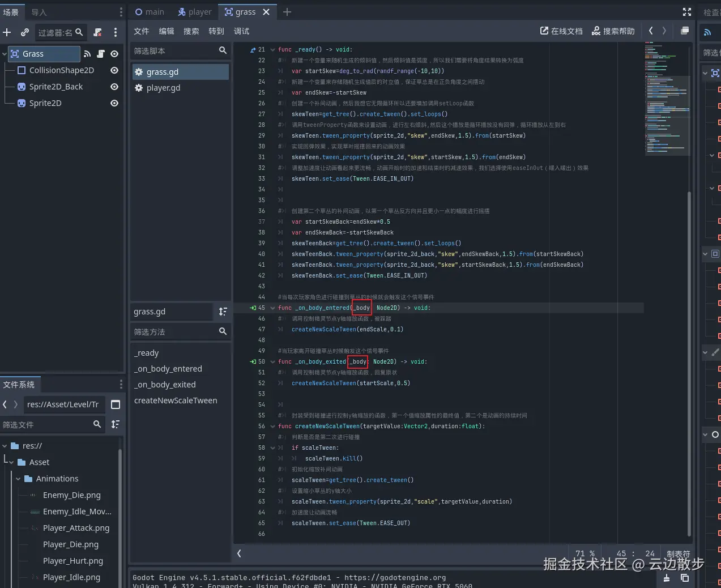
Task: Click the signal icon on Grass node
Action: coord(87,54)
